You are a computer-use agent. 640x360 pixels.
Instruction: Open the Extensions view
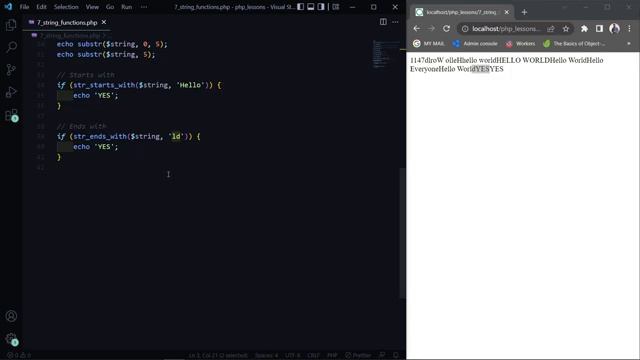pyautogui.click(x=11, y=115)
